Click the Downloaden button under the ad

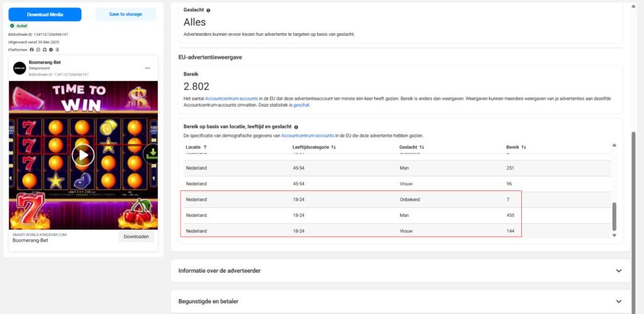(x=136, y=237)
